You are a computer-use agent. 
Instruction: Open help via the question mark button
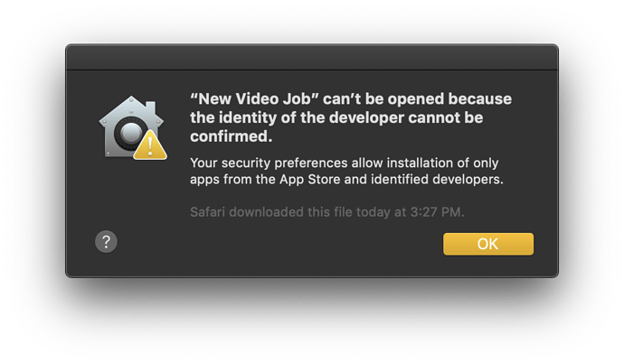106,241
